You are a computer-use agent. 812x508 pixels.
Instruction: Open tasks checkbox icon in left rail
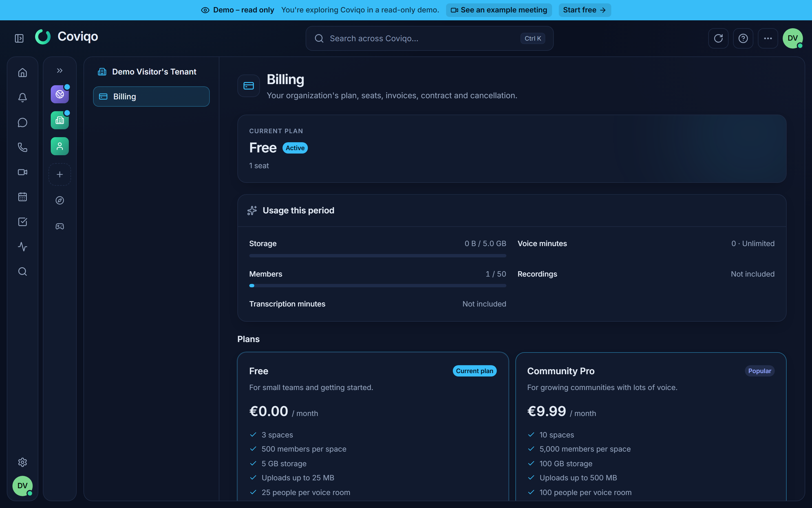point(23,222)
